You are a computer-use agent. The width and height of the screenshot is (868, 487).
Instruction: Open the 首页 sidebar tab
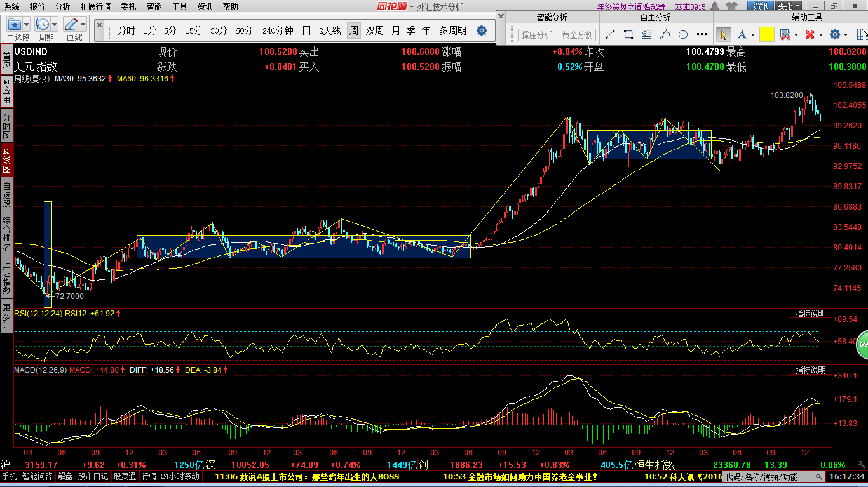6,60
